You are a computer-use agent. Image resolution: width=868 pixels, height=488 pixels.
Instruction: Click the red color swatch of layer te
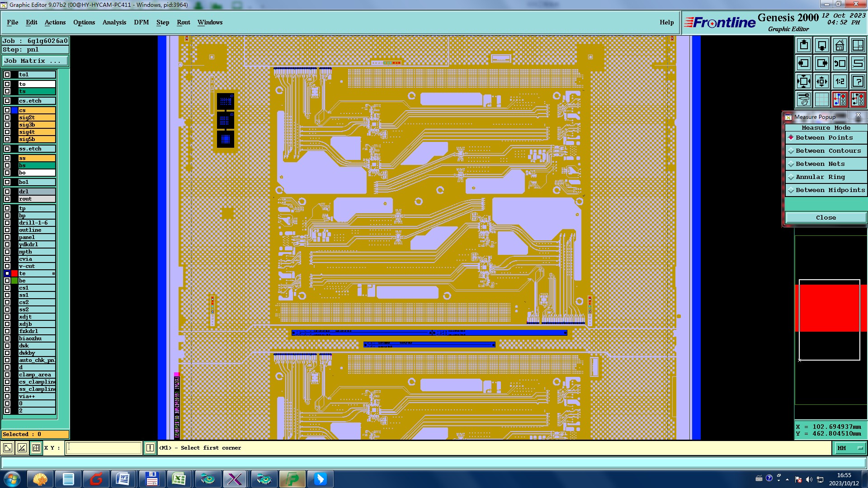click(14, 273)
